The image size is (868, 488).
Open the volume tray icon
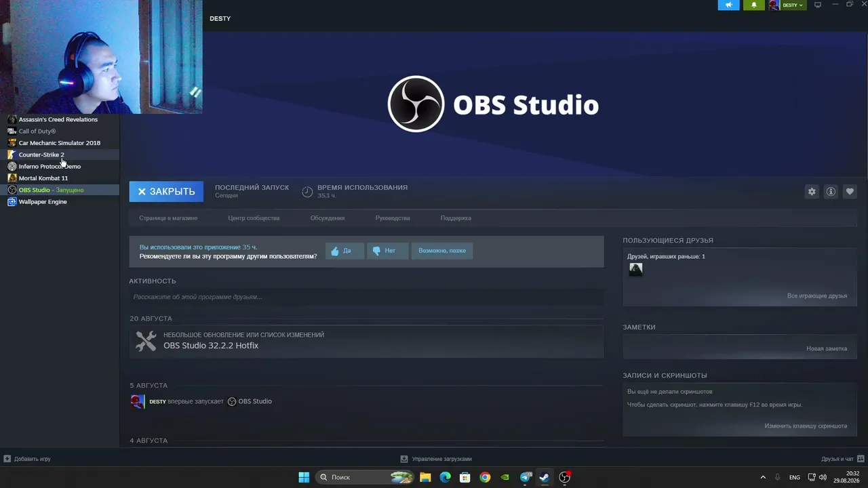(823, 477)
